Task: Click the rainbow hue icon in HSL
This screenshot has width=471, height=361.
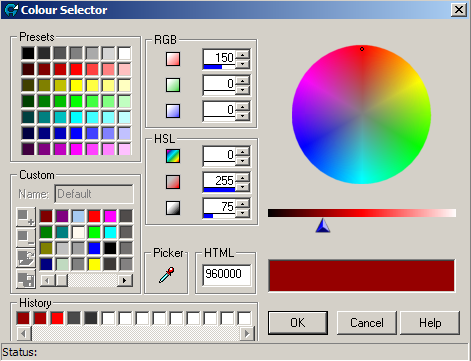Action: [173, 156]
